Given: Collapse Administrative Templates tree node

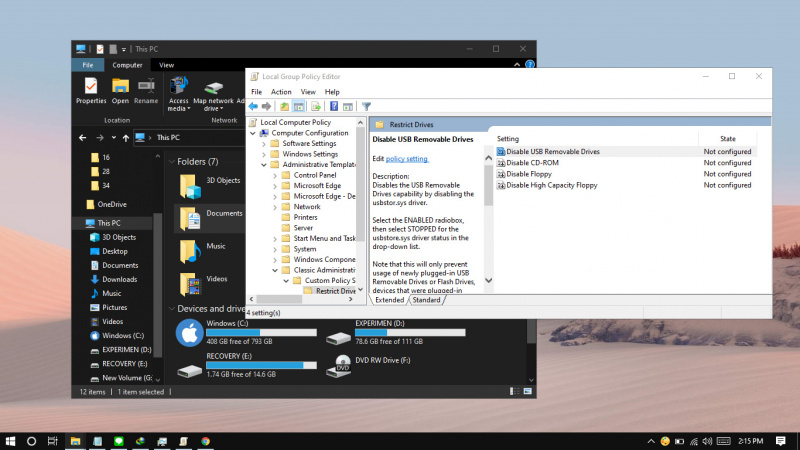Looking at the screenshot, I should (264, 165).
